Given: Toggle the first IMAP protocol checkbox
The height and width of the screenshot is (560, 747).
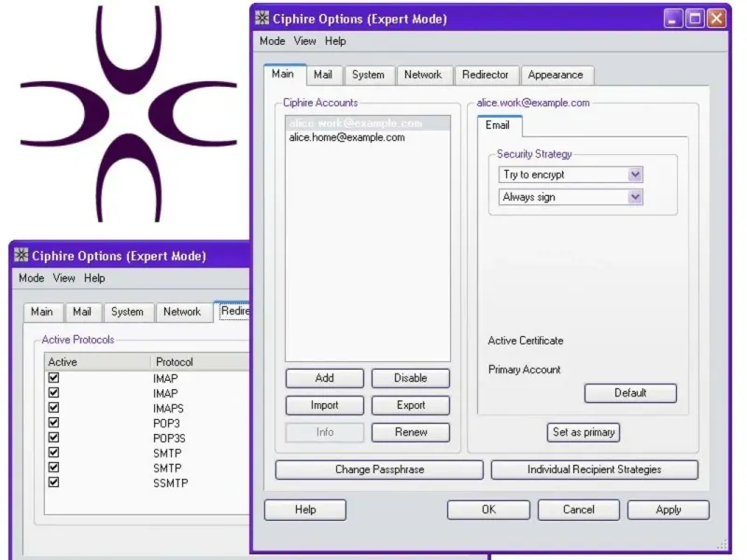Looking at the screenshot, I should [x=54, y=378].
